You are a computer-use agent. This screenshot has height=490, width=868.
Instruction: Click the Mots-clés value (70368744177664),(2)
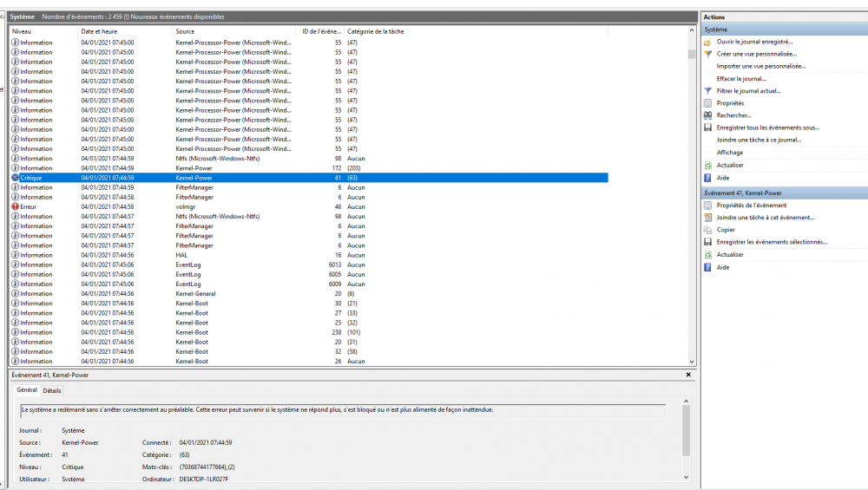pos(207,467)
